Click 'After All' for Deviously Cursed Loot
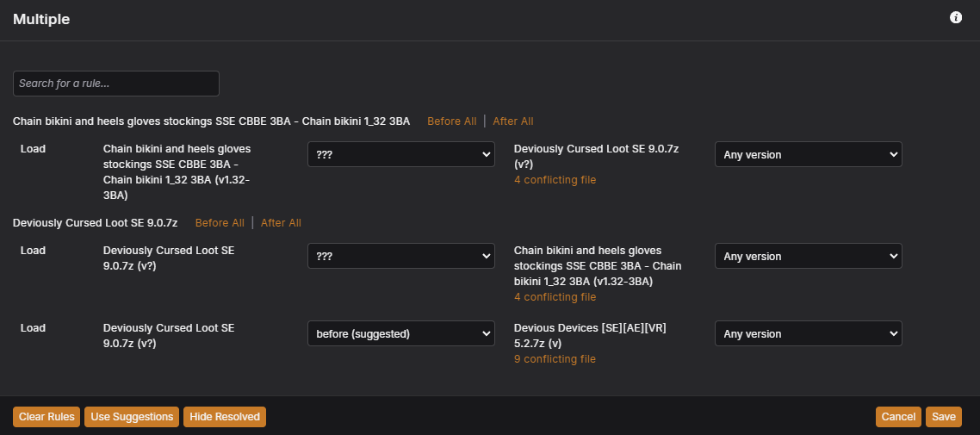This screenshot has width=980, height=435. pos(282,222)
